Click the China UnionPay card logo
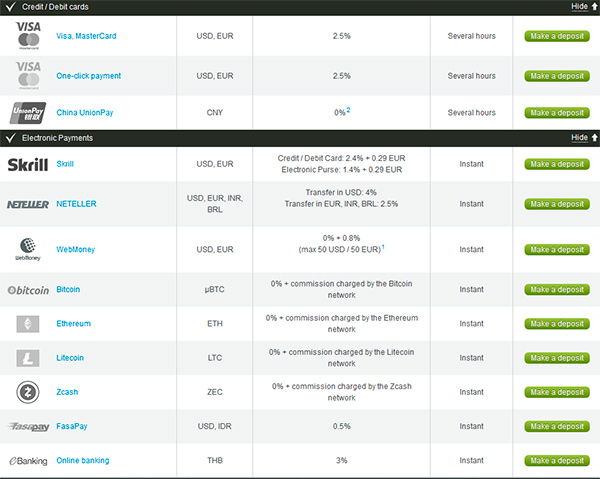This screenshot has width=600, height=479. tap(28, 112)
